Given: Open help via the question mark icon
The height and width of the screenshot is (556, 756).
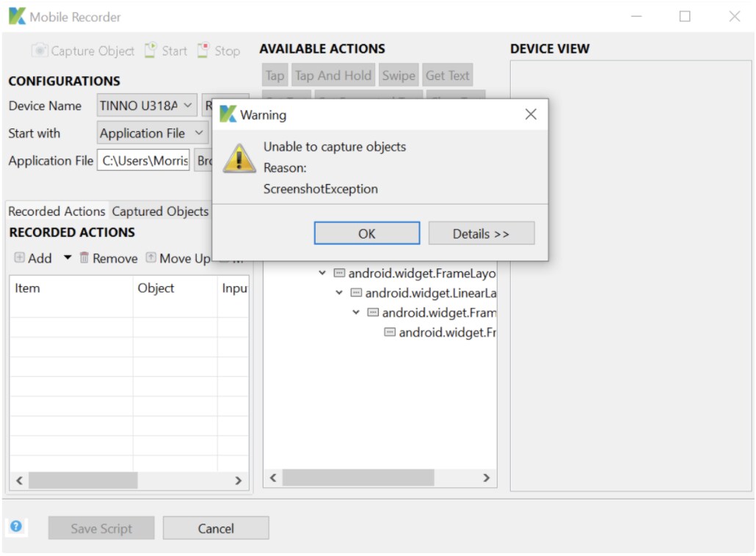Looking at the screenshot, I should (x=16, y=527).
